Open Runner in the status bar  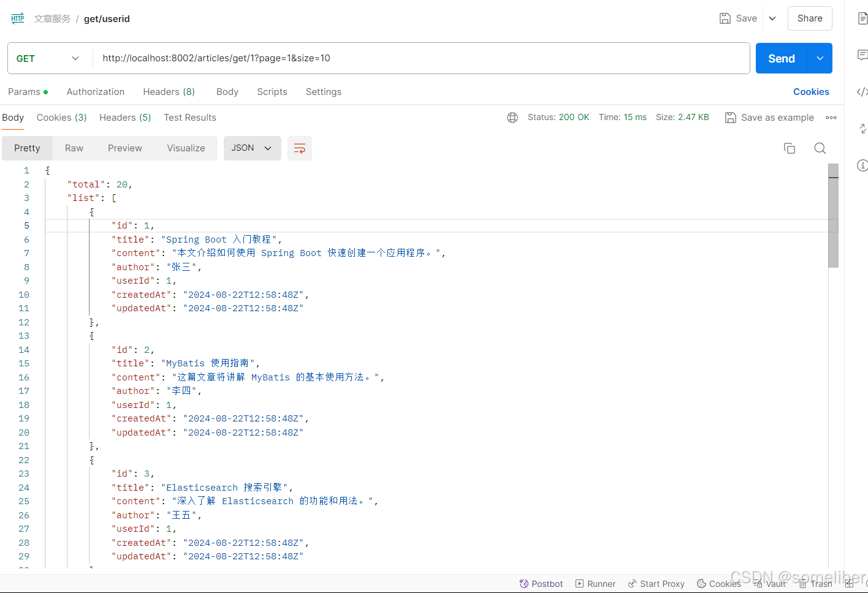[x=595, y=584]
